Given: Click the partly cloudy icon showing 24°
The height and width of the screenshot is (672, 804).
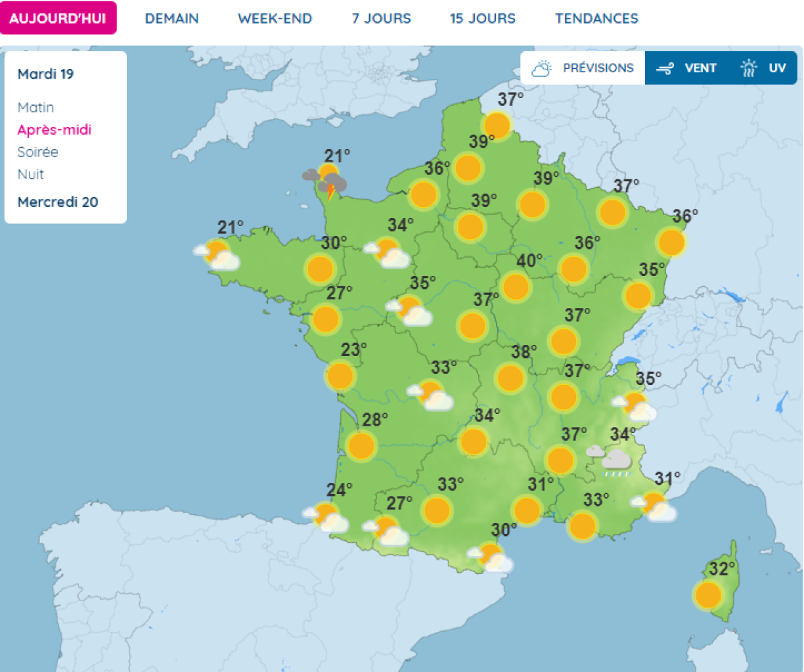Looking at the screenshot, I should click(327, 518).
